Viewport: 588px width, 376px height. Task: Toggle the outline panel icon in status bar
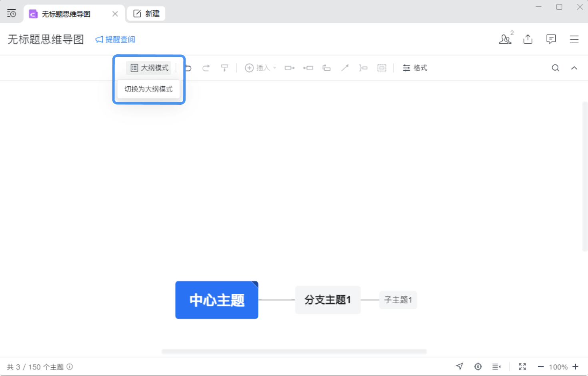tap(496, 366)
